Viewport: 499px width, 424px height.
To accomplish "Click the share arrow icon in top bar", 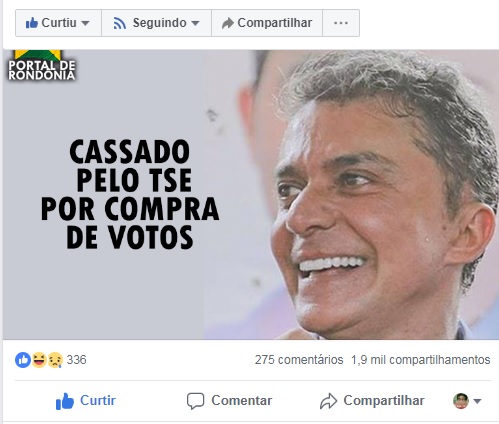I will coord(228,23).
